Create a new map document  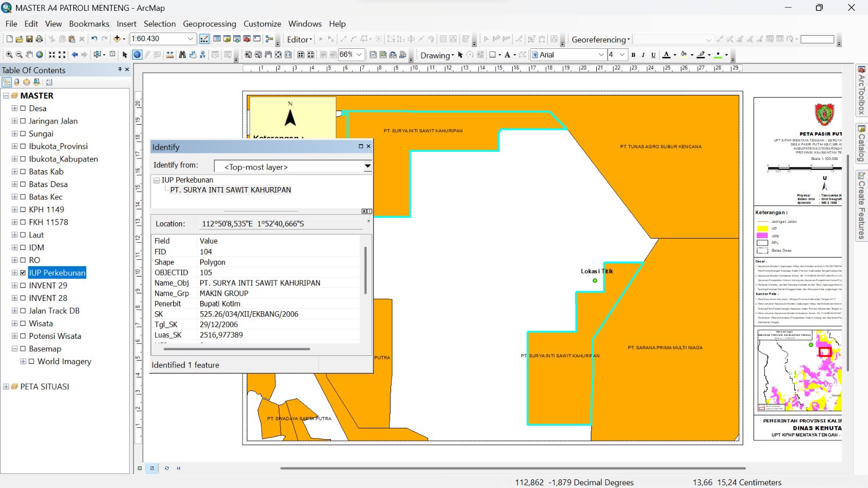click(9, 39)
